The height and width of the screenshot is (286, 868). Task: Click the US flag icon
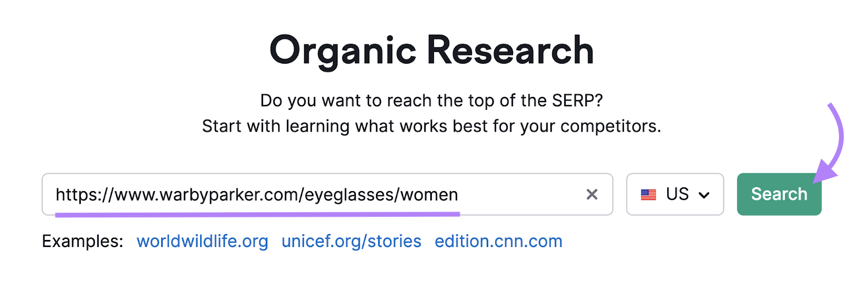click(x=648, y=194)
